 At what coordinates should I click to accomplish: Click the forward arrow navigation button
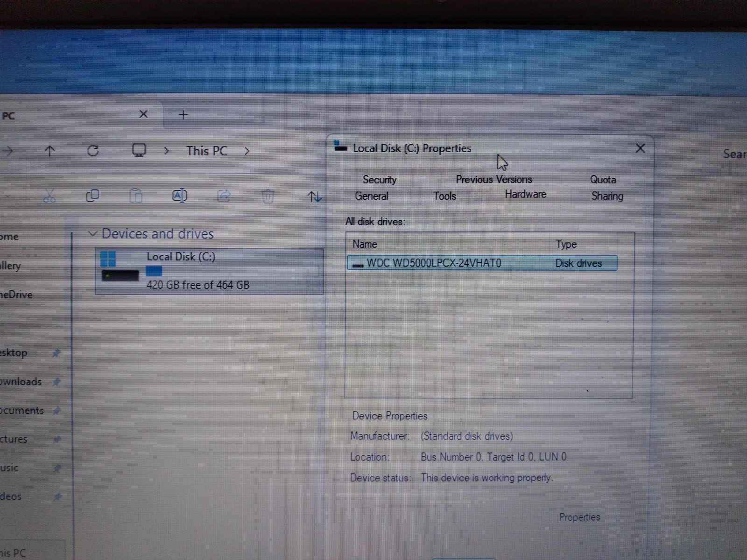7,151
